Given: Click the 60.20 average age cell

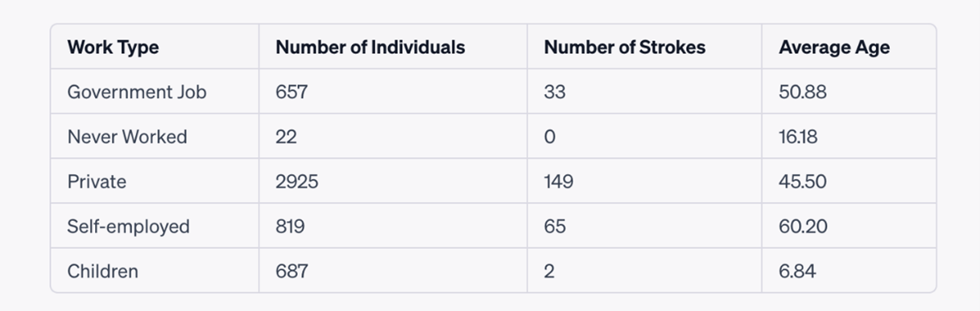Looking at the screenshot, I should pyautogui.click(x=803, y=226).
